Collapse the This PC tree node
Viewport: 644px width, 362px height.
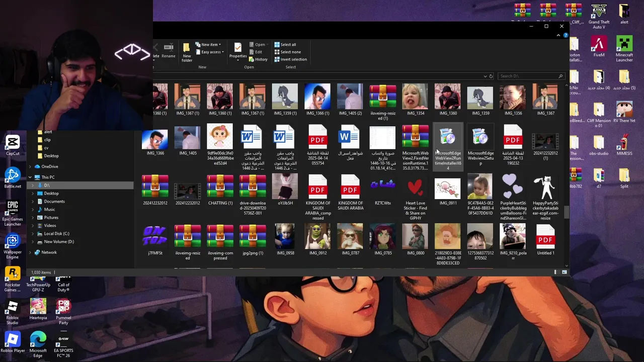click(x=30, y=177)
